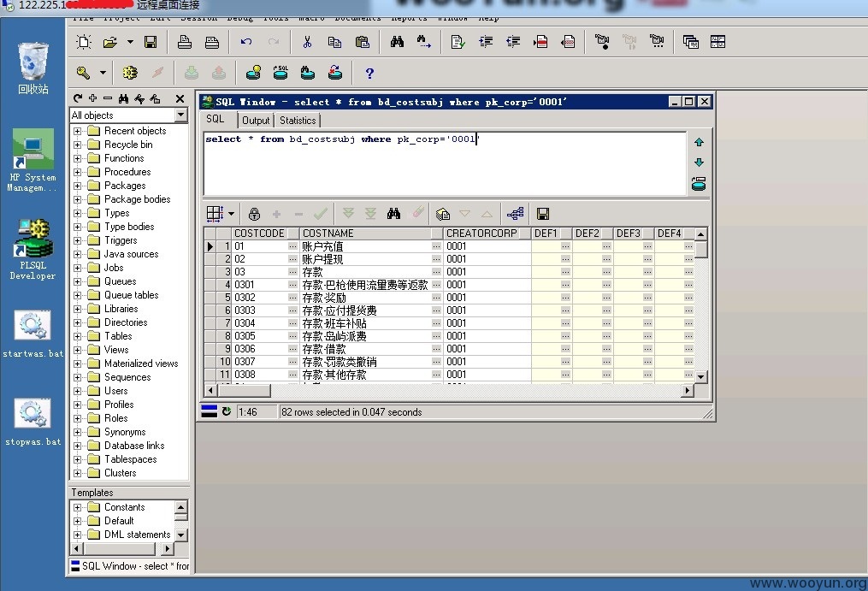Click the Help question mark icon
This screenshot has width=868, height=591.
coord(369,73)
